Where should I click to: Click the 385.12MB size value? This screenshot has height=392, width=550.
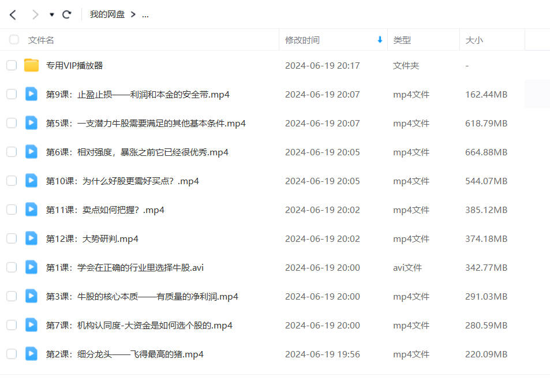tap(486, 210)
